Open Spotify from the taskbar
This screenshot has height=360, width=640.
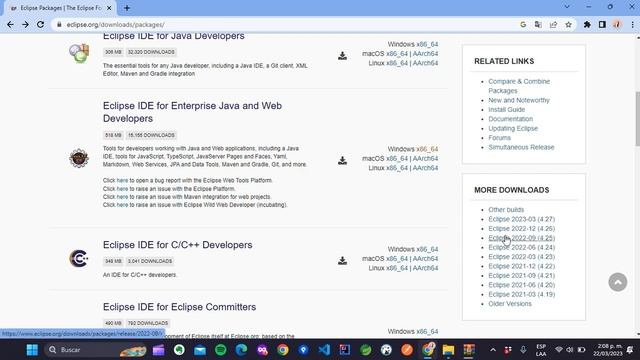[220, 350]
